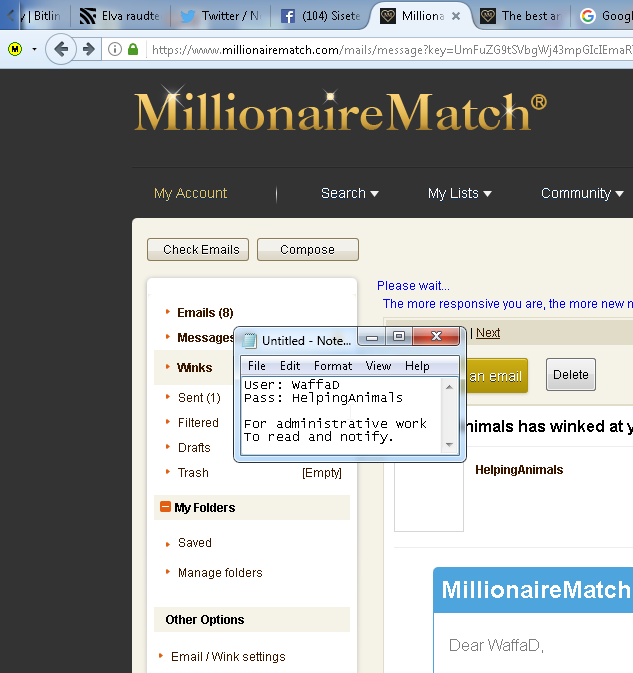Open the Sent (1) folder
This screenshot has height=673, width=633.
(199, 398)
